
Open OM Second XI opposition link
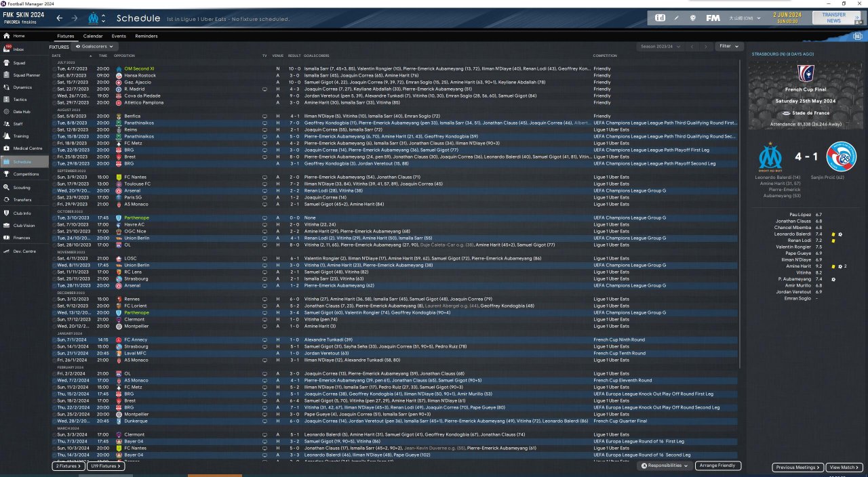(139, 68)
